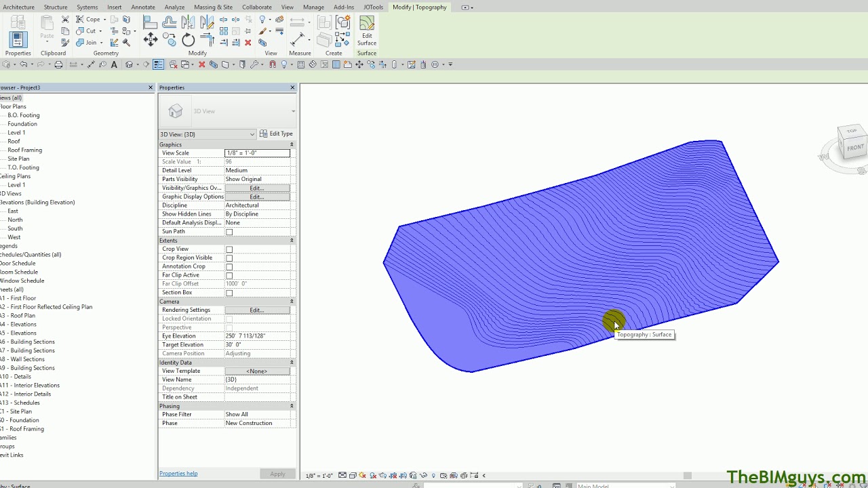The width and height of the screenshot is (868, 488).
Task: Open the Properties help link
Action: [x=178, y=474]
